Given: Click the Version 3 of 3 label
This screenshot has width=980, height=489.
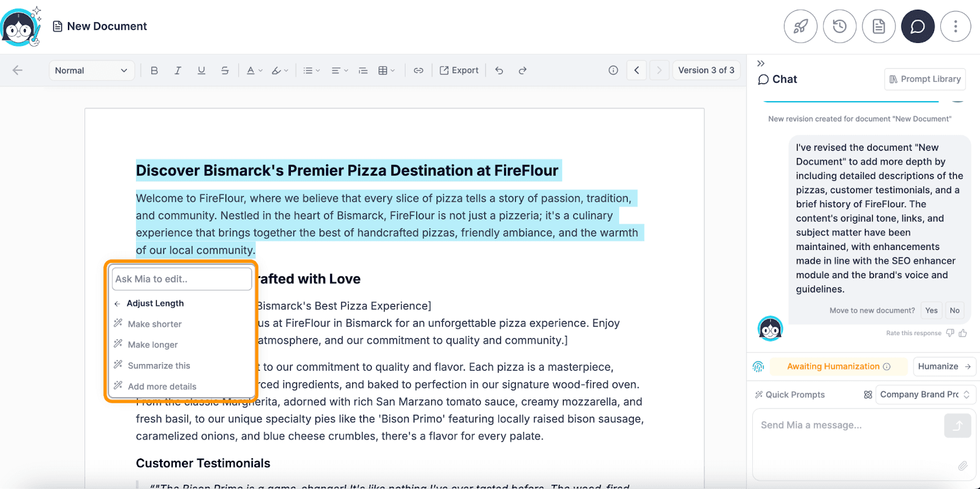Looking at the screenshot, I should pyautogui.click(x=706, y=70).
